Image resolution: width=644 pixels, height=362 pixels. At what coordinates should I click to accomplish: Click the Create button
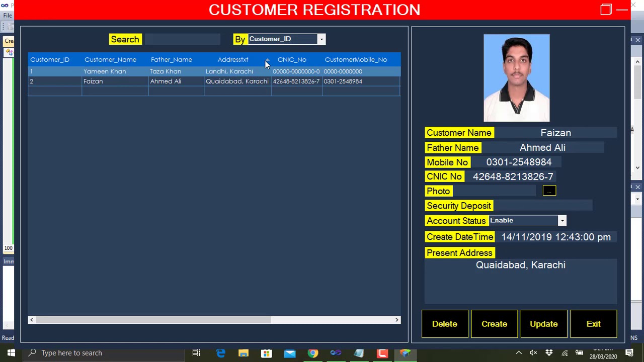(x=494, y=324)
